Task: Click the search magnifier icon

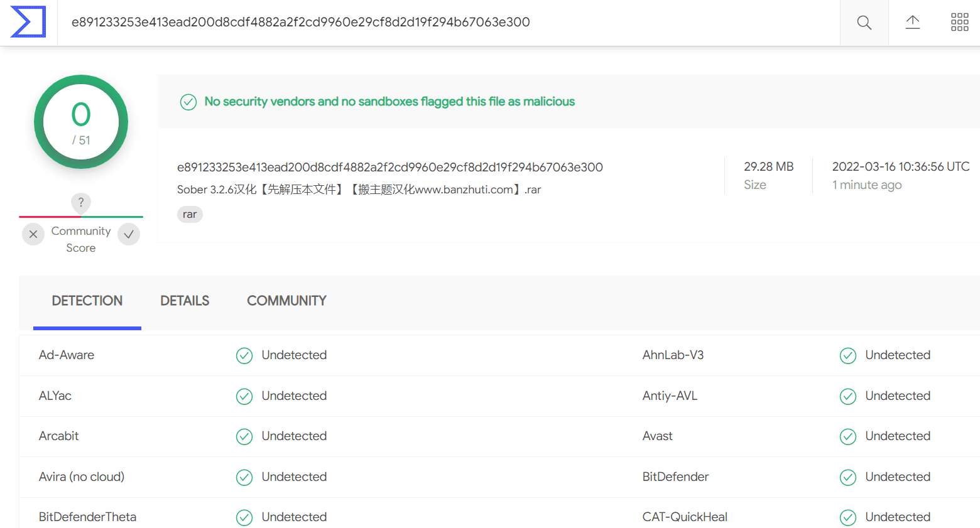Action: click(x=864, y=23)
